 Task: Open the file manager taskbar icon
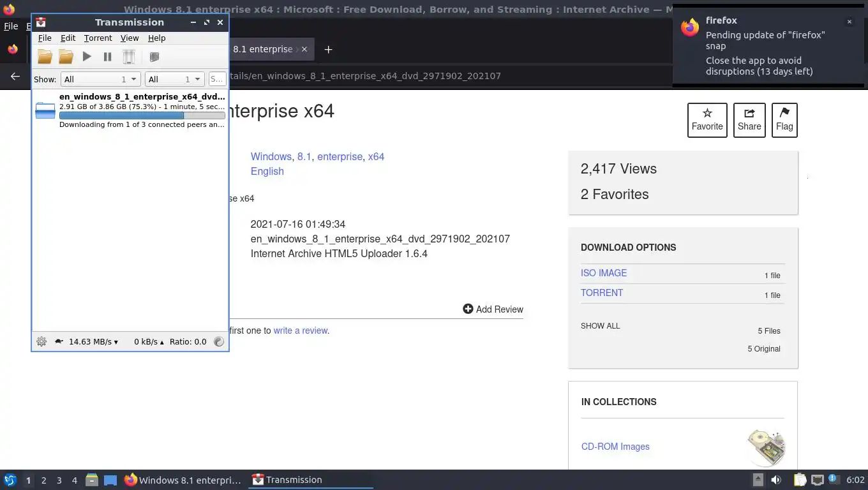click(x=92, y=480)
